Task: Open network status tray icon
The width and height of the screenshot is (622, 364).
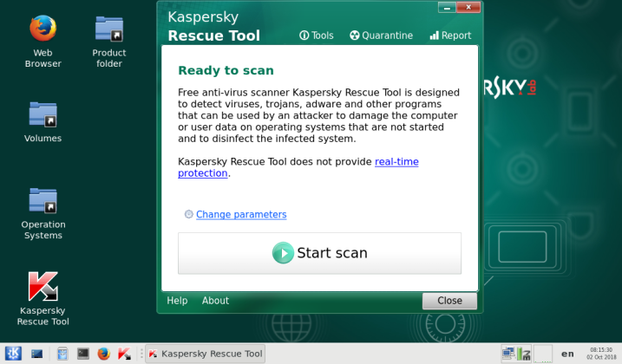Action: point(508,354)
